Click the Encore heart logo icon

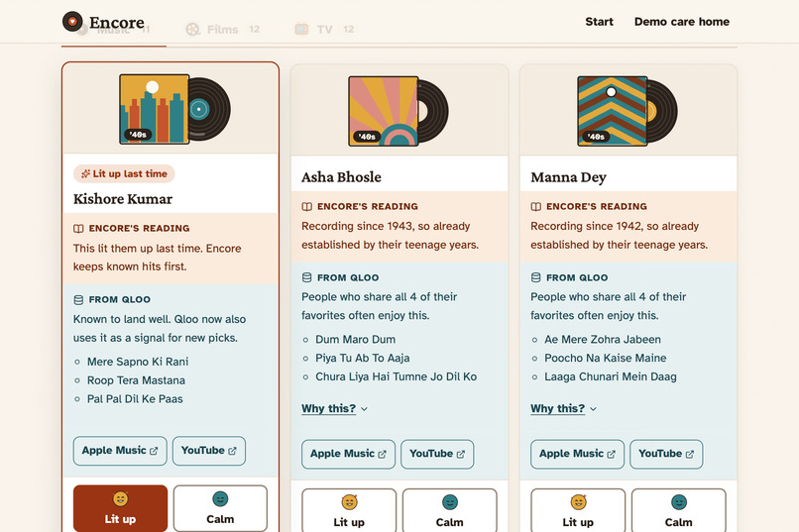(x=72, y=22)
